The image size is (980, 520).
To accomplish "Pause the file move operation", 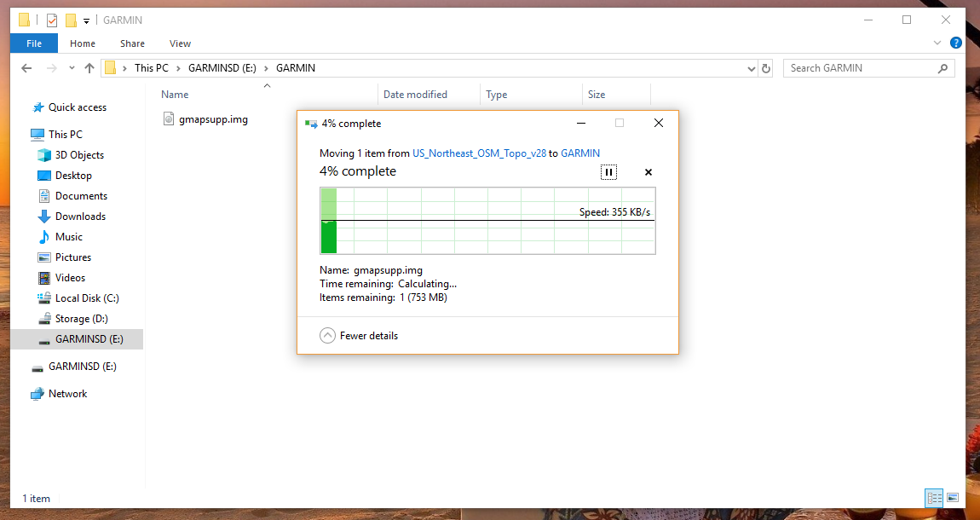I will [608, 172].
